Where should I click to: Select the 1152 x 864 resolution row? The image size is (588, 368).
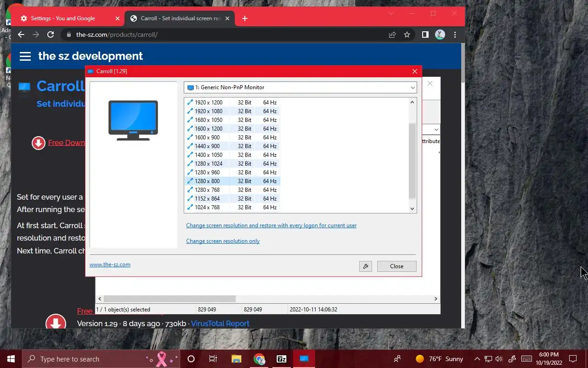[x=232, y=199]
